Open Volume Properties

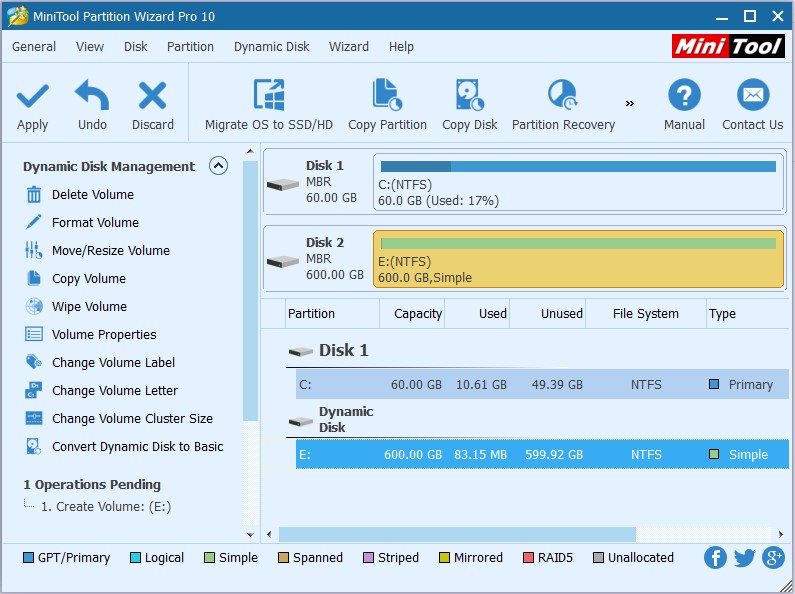click(x=104, y=335)
